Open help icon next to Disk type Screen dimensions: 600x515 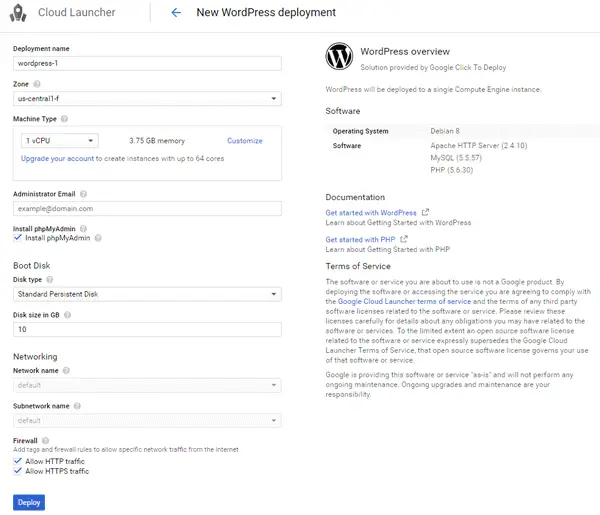click(x=50, y=280)
